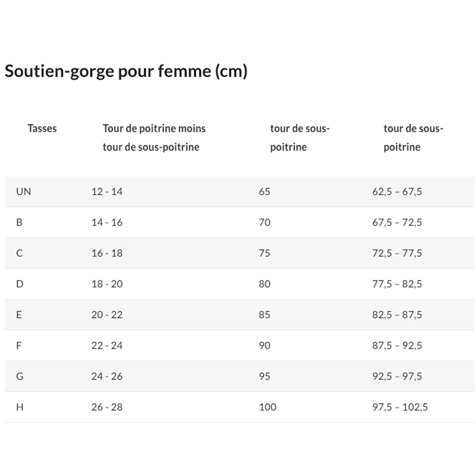Viewport: 476px width, 476px height.
Task: Select cup size 'F' cell
Action: [x=19, y=346]
